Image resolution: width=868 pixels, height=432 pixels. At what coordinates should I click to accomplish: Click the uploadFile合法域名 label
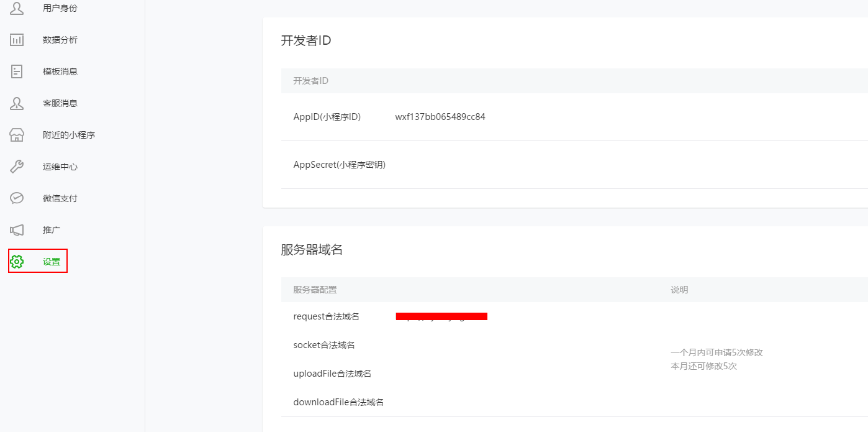(333, 374)
